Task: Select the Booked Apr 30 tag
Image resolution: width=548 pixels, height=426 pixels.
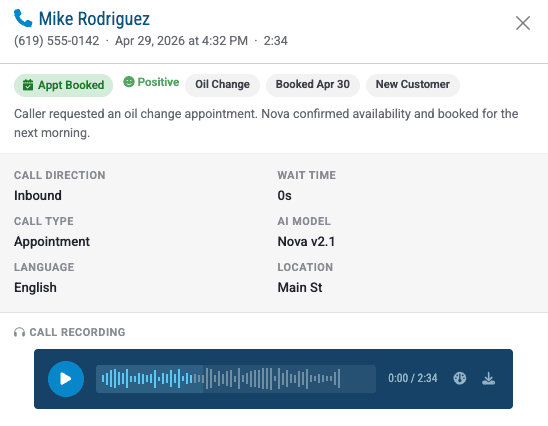Action: coord(313,85)
